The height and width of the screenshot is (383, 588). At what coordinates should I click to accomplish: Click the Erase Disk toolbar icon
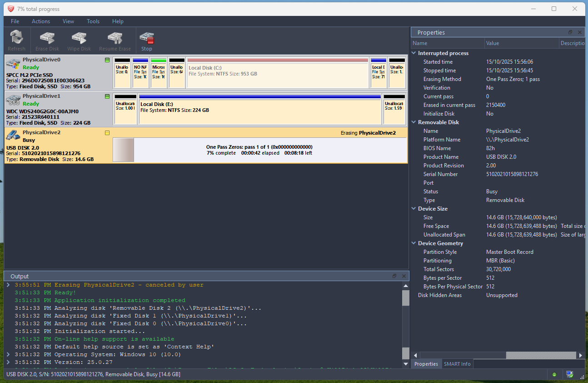pos(47,41)
